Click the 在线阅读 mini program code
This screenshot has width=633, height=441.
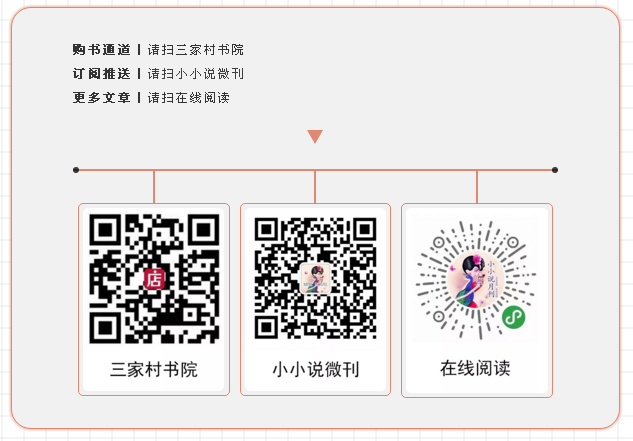(477, 279)
